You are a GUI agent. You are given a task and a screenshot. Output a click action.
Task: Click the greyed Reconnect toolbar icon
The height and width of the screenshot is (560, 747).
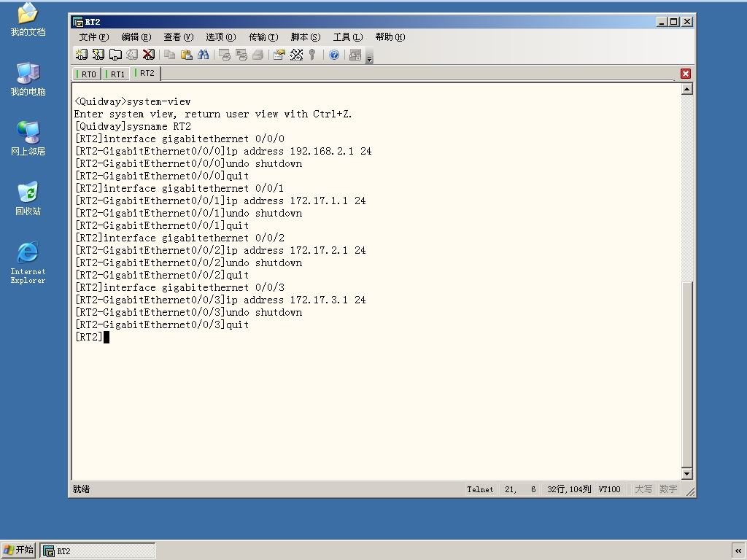(132, 55)
